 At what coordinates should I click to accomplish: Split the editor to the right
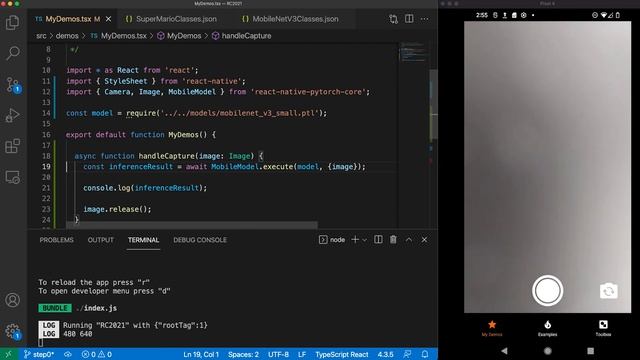(x=409, y=19)
